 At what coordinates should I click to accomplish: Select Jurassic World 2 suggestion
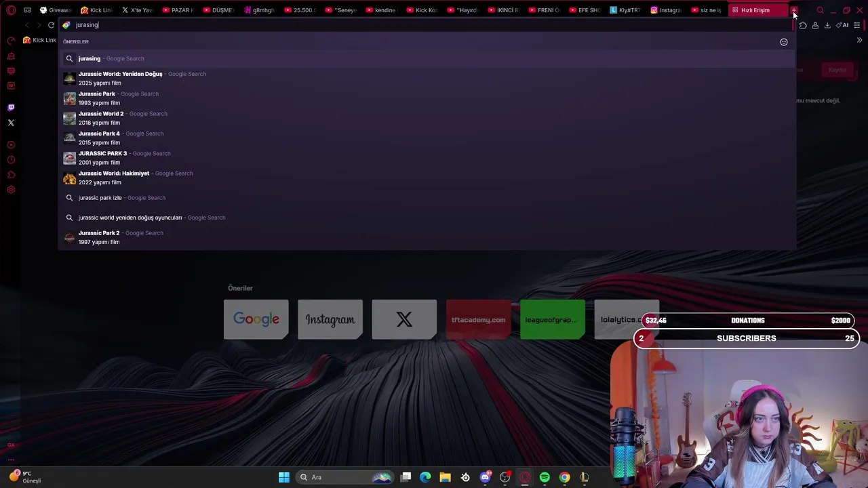427,118
